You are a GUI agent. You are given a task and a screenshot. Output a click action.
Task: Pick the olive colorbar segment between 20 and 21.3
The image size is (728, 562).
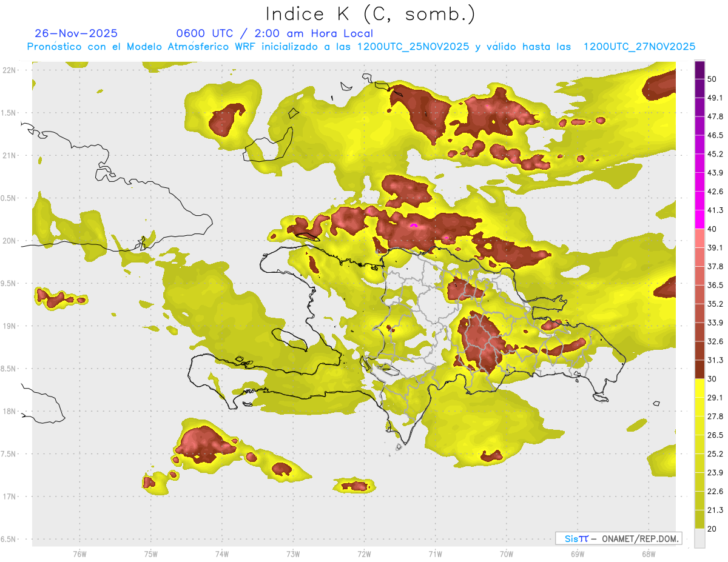pos(699,519)
